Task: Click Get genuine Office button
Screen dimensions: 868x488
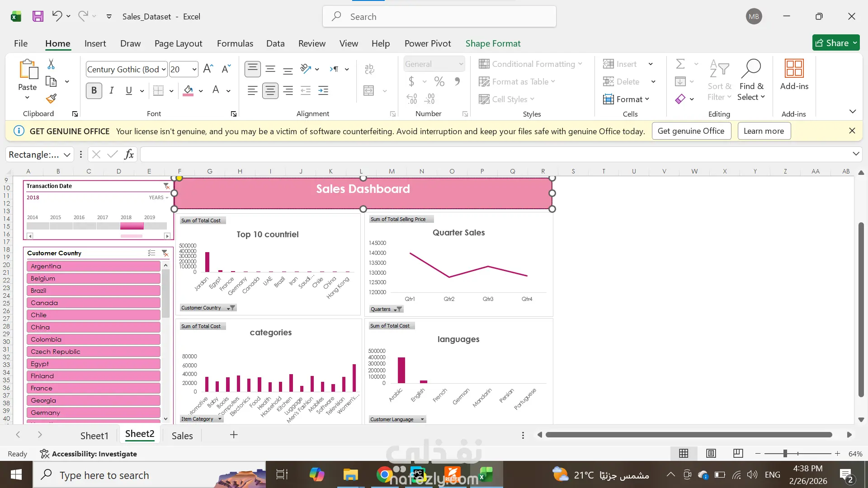Action: coord(691,131)
